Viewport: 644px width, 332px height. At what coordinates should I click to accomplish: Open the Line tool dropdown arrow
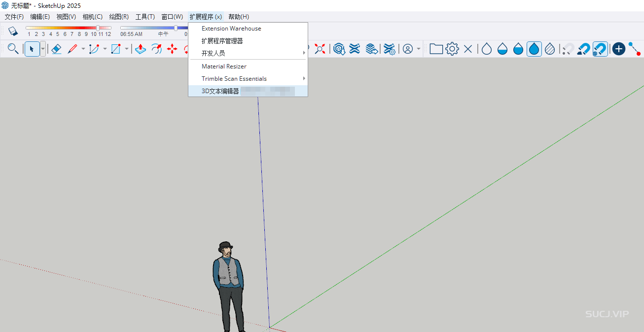[x=83, y=49]
